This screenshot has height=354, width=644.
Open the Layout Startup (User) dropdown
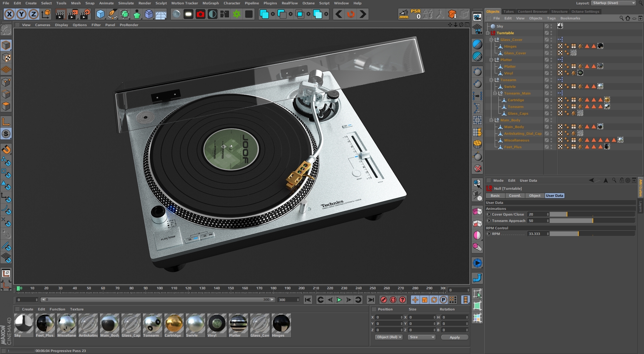click(x=613, y=3)
